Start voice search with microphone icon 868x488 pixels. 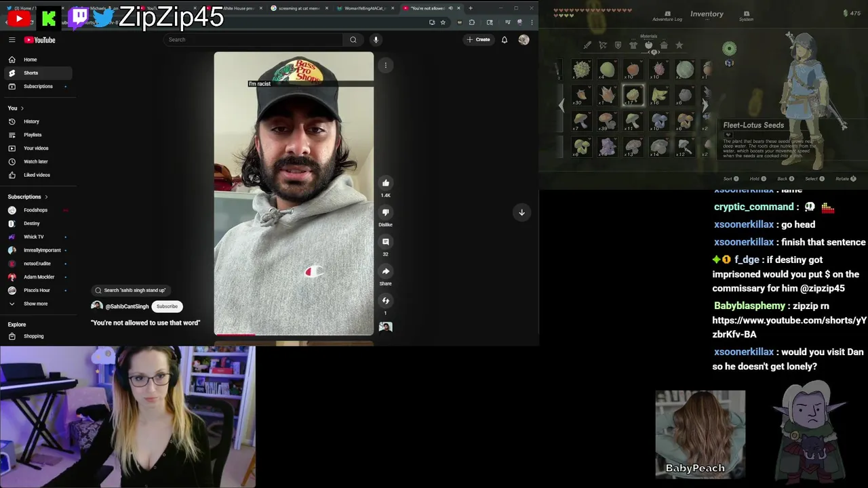(376, 39)
